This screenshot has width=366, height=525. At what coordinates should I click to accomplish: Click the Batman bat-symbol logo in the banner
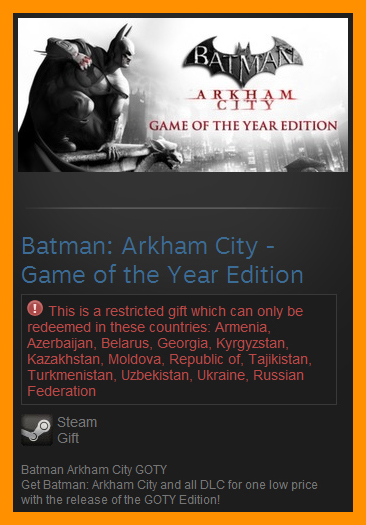(x=243, y=60)
